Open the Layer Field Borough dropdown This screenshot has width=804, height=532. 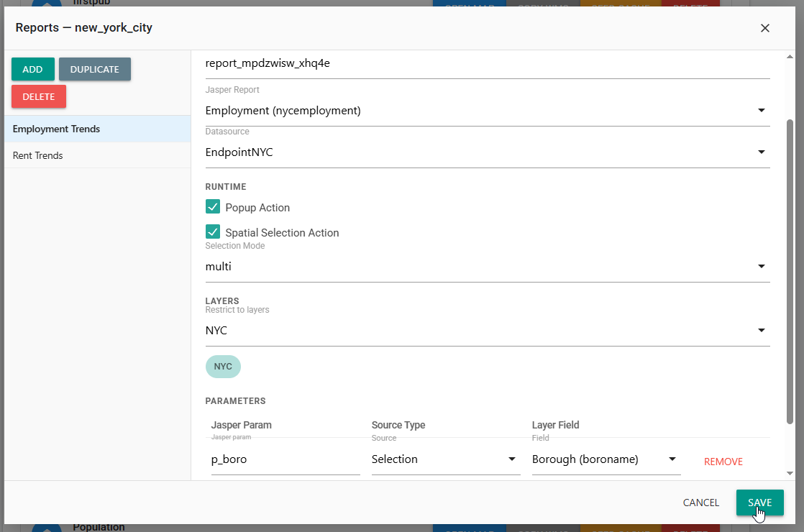[x=606, y=459]
